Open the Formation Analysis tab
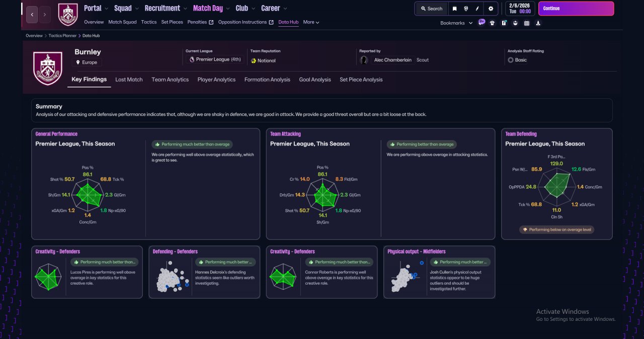This screenshot has height=339, width=644. click(267, 80)
